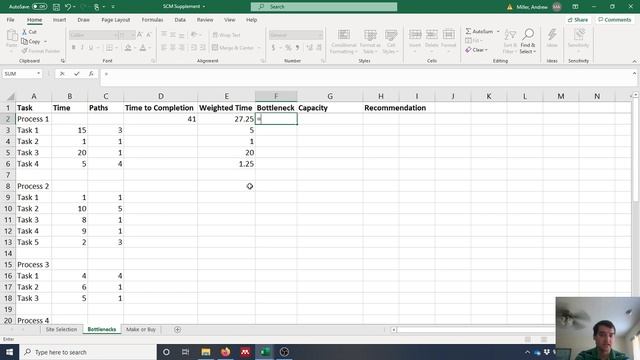Viewport: 640px width, 360px height.
Task: Click the Insert cells button
Action: tap(415, 39)
